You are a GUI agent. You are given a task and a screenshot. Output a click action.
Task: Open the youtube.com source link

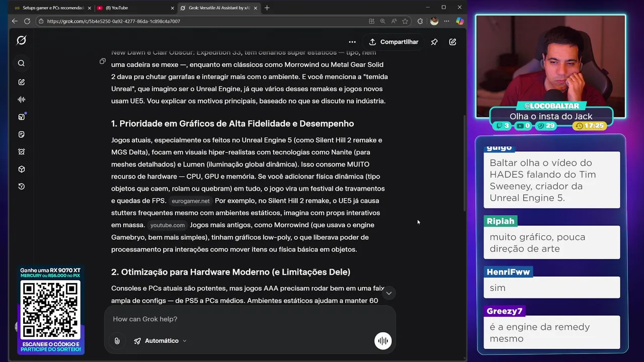[x=167, y=225]
